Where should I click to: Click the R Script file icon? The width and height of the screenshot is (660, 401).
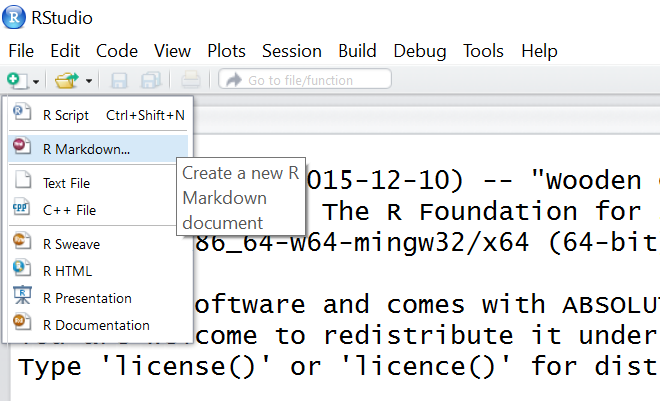(x=22, y=112)
